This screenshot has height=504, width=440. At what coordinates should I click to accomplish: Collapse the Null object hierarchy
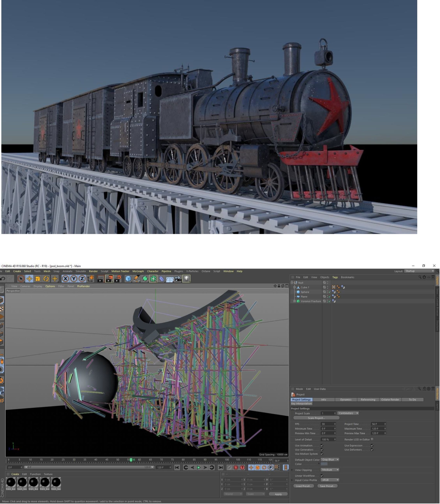(292, 283)
